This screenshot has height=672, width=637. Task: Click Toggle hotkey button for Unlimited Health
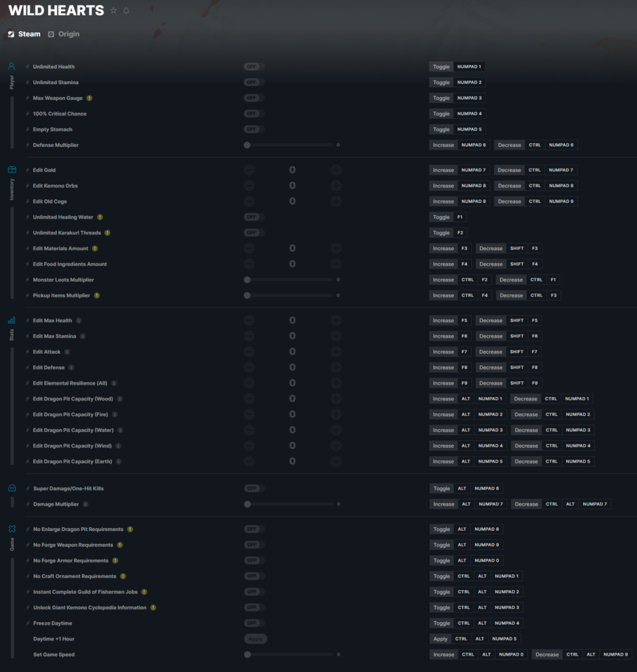pyautogui.click(x=441, y=66)
